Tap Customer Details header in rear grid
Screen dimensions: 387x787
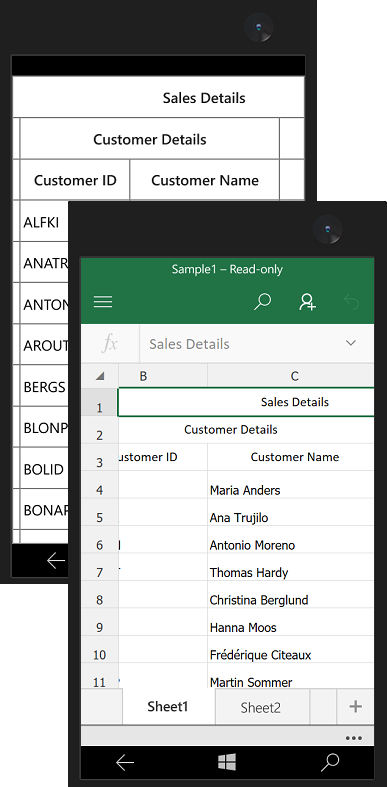point(150,139)
